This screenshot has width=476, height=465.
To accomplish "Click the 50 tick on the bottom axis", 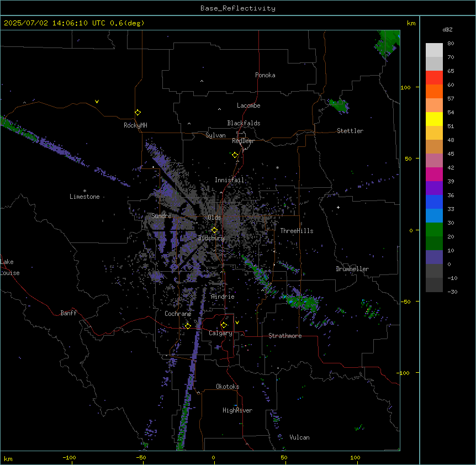I will pos(284,457).
